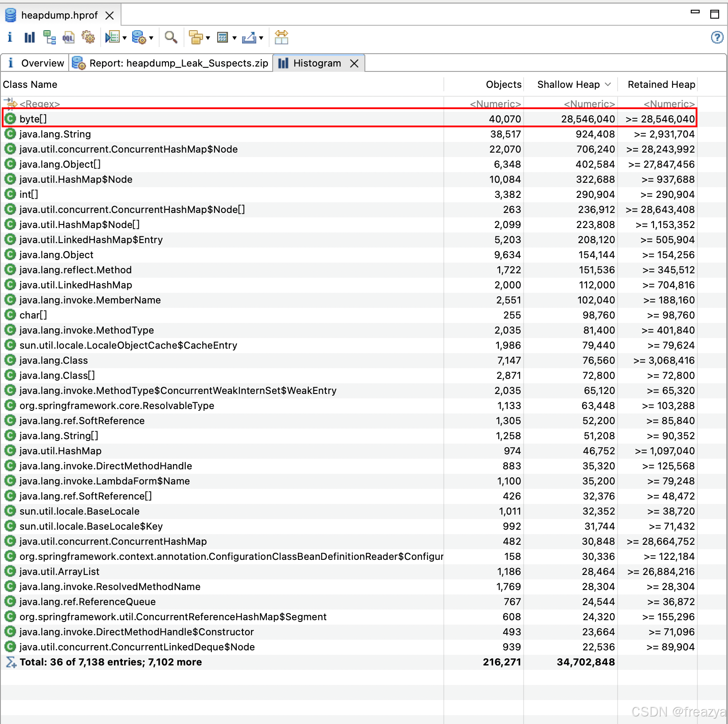This screenshot has height=724, width=728.
Task: Click the sigma-plus total expand icon
Action: [x=11, y=662]
